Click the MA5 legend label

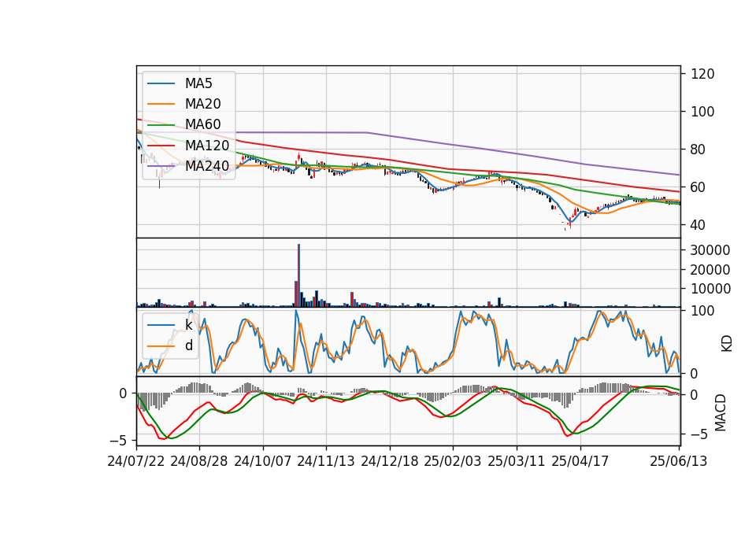198,83
